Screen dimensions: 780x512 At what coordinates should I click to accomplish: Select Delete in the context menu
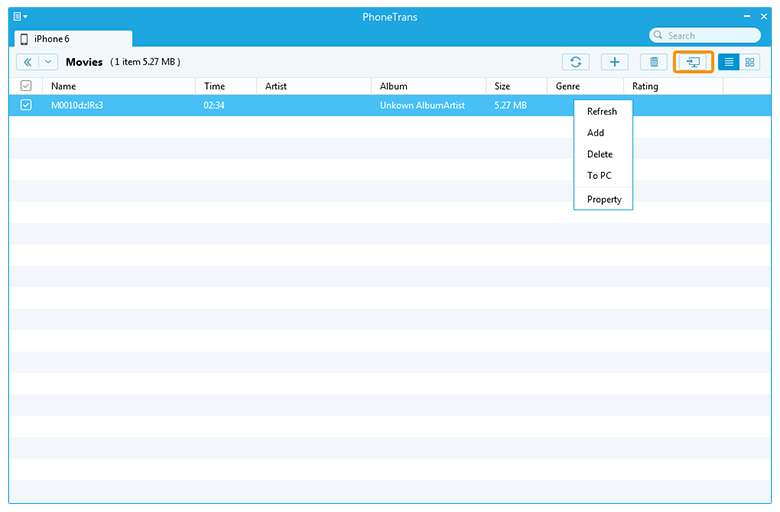click(x=600, y=155)
